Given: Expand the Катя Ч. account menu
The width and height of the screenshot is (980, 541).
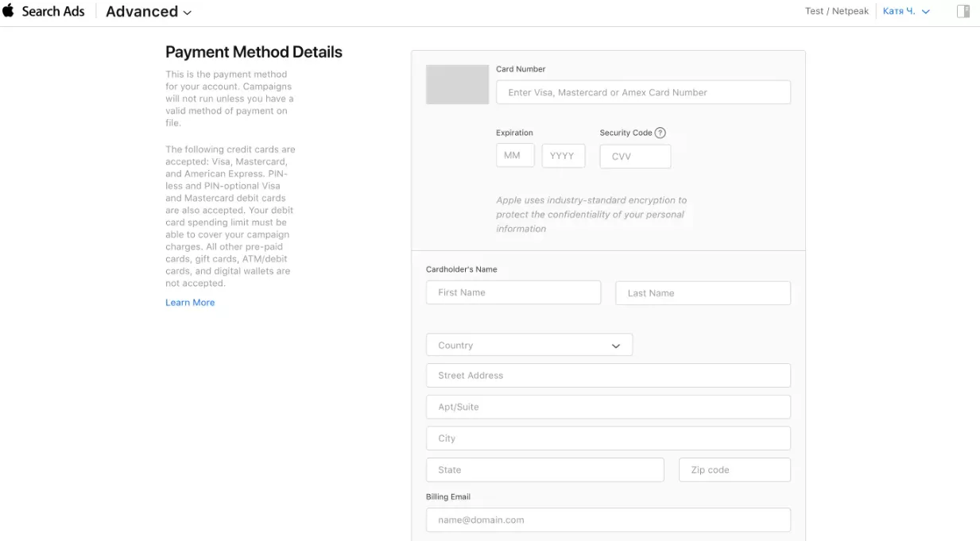Looking at the screenshot, I should click(906, 11).
